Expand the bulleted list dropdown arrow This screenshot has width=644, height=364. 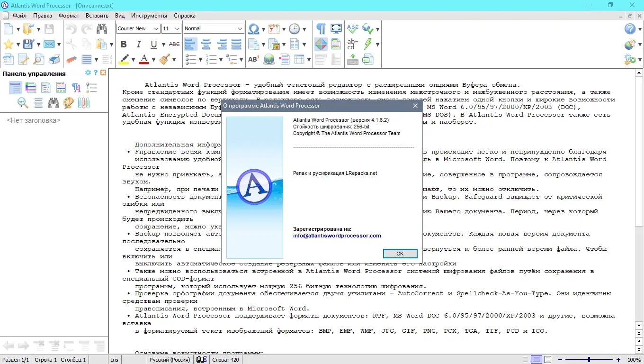pos(201,60)
